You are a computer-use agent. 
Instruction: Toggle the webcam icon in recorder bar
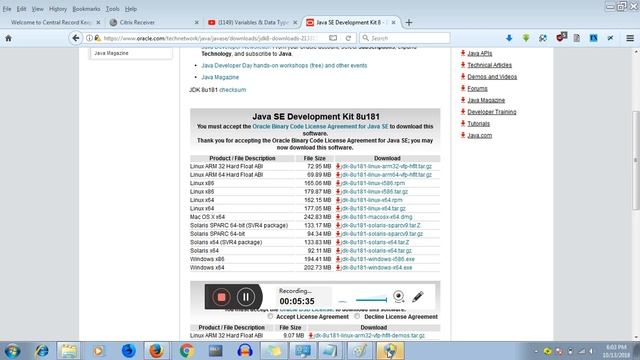[x=398, y=296]
